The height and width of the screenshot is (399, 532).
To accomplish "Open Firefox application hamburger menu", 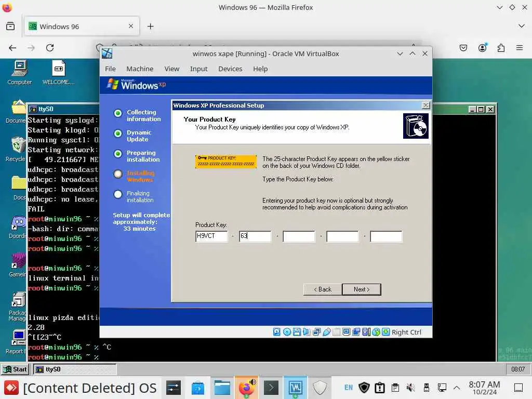I will (520, 48).
